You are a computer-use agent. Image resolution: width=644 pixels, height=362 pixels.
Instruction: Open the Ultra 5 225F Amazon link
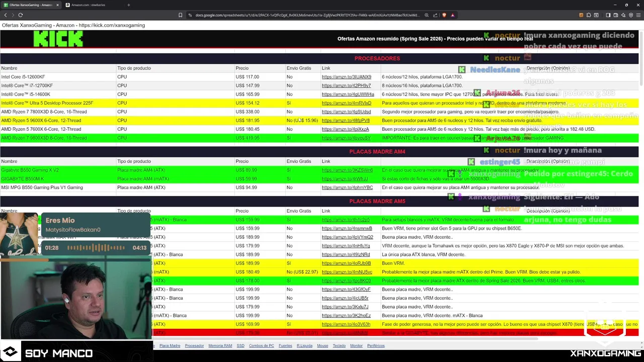(x=347, y=103)
